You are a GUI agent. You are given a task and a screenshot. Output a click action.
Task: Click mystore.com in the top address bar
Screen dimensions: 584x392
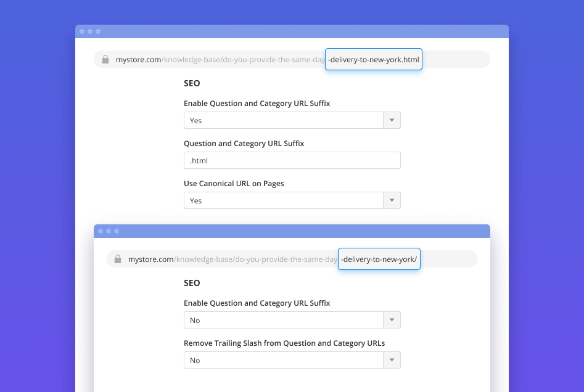pyautogui.click(x=139, y=60)
